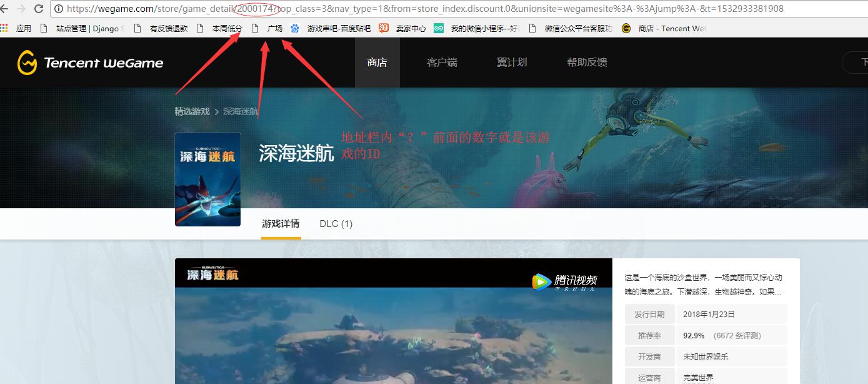This screenshot has height=384, width=868.
Task: Select the 商店 navigation tab
Action: point(377,63)
